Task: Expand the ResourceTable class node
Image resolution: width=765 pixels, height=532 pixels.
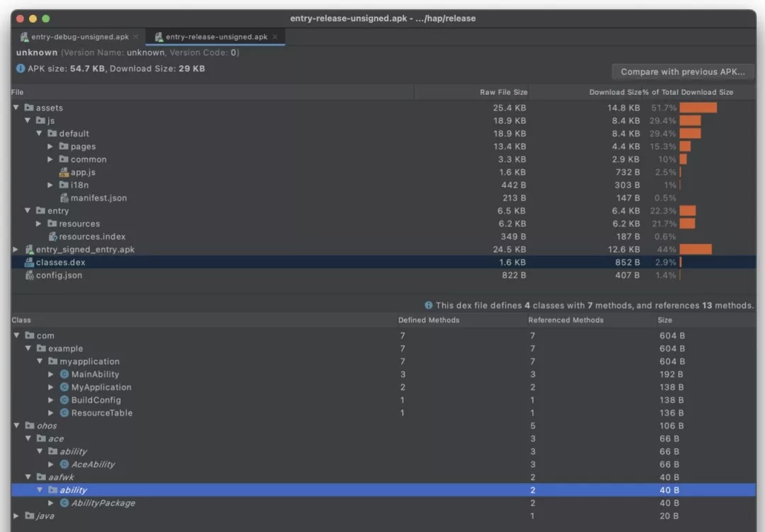Action: (51, 413)
